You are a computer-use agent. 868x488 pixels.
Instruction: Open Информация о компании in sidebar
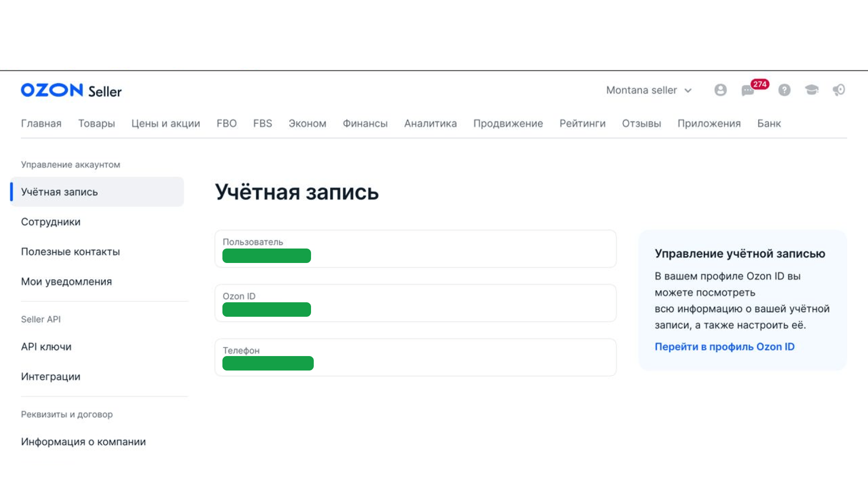point(83,441)
